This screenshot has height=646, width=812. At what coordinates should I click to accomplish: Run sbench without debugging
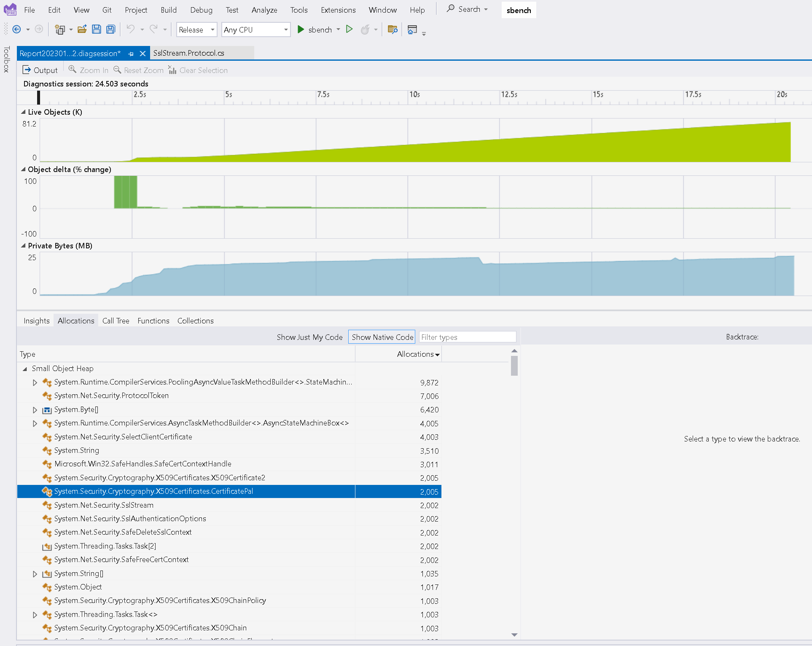[349, 30]
